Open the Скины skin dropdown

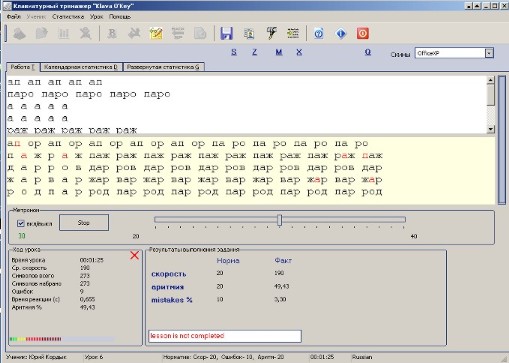pos(489,53)
